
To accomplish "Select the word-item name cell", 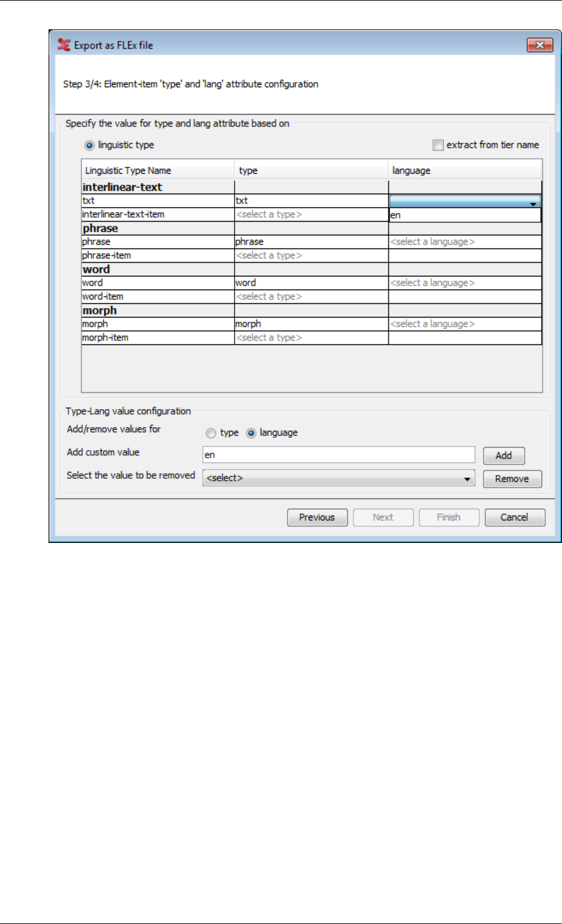I will [158, 296].
